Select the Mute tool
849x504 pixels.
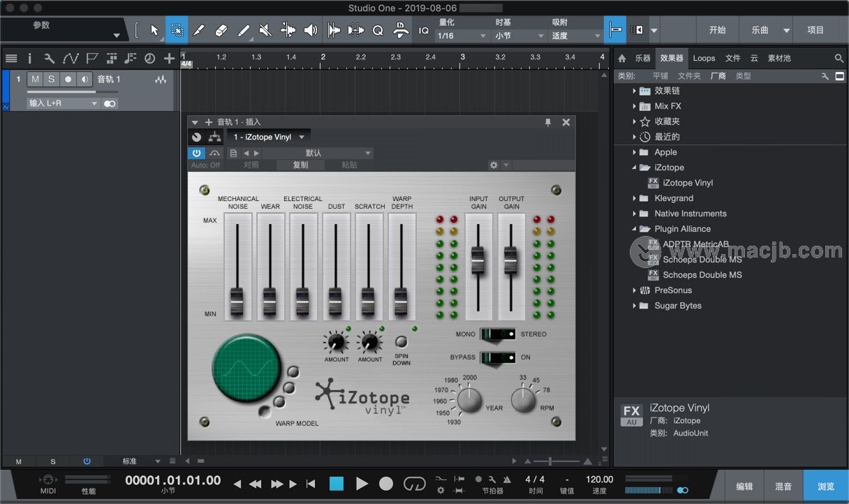pyautogui.click(x=265, y=30)
